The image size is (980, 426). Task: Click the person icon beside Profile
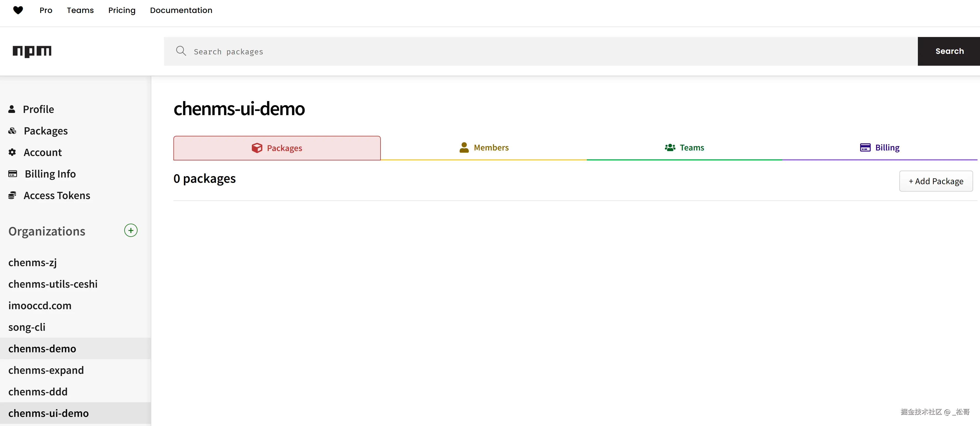[12, 109]
